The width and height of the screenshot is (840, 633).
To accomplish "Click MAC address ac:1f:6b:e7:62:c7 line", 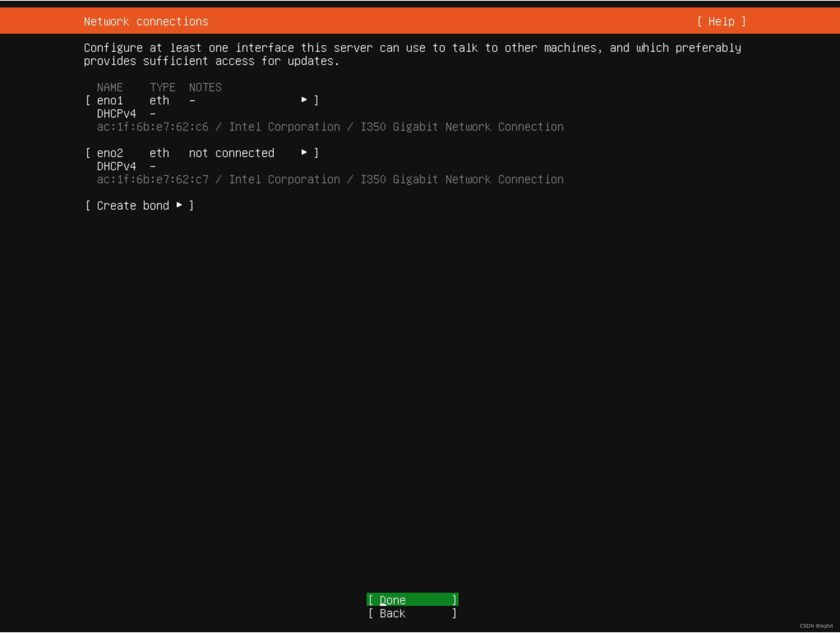I will 330,179.
